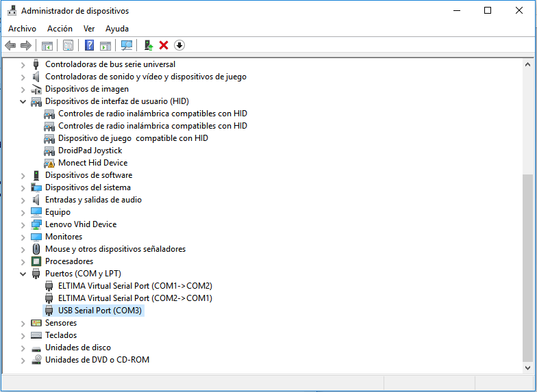Expand the Monitores node arrow

(x=23, y=237)
